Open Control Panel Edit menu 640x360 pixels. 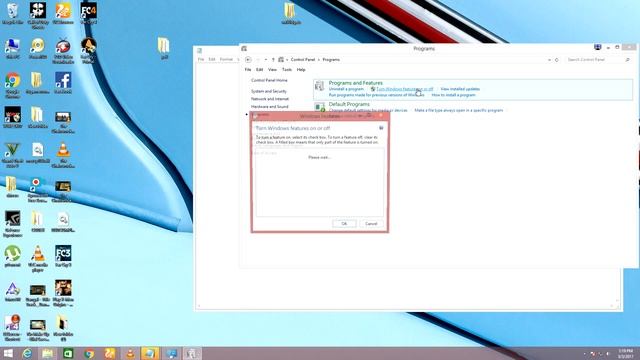point(260,70)
